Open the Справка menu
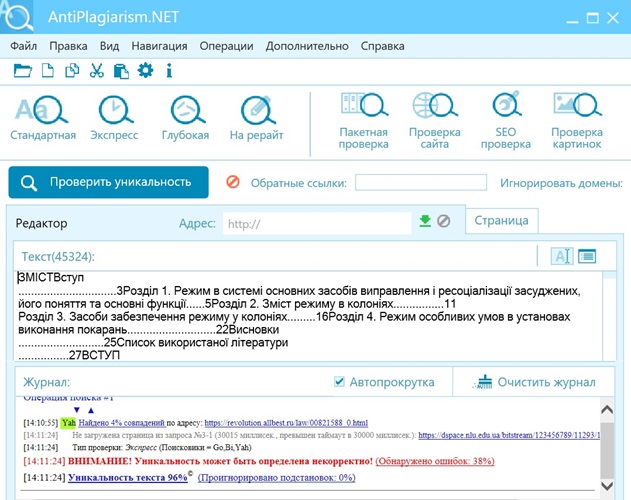This screenshot has height=500, width=631. (x=382, y=46)
